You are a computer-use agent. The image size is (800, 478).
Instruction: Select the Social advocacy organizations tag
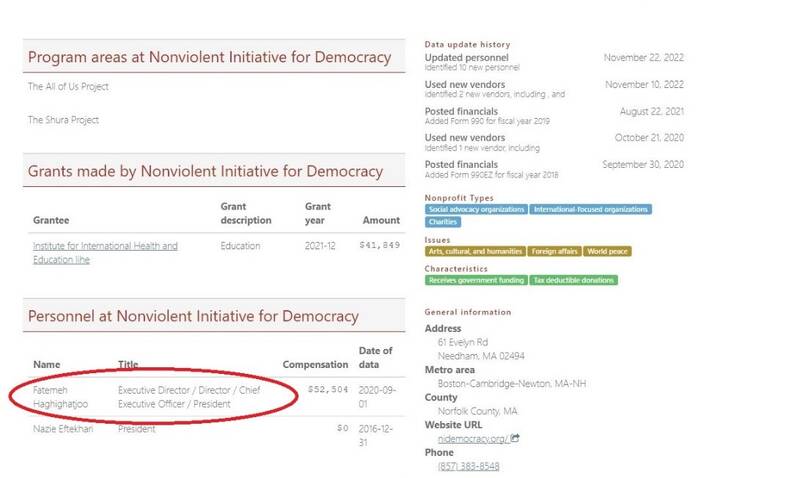click(476, 209)
